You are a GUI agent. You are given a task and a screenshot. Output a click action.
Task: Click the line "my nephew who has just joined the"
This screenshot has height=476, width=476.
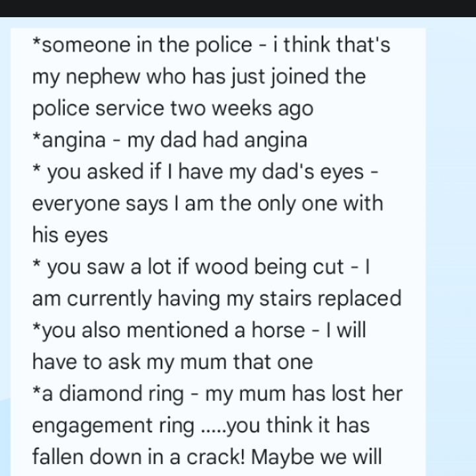pos(198,77)
